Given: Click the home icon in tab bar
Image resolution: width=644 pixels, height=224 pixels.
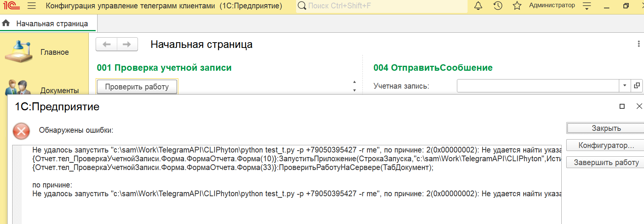Looking at the screenshot, I should (6, 23).
